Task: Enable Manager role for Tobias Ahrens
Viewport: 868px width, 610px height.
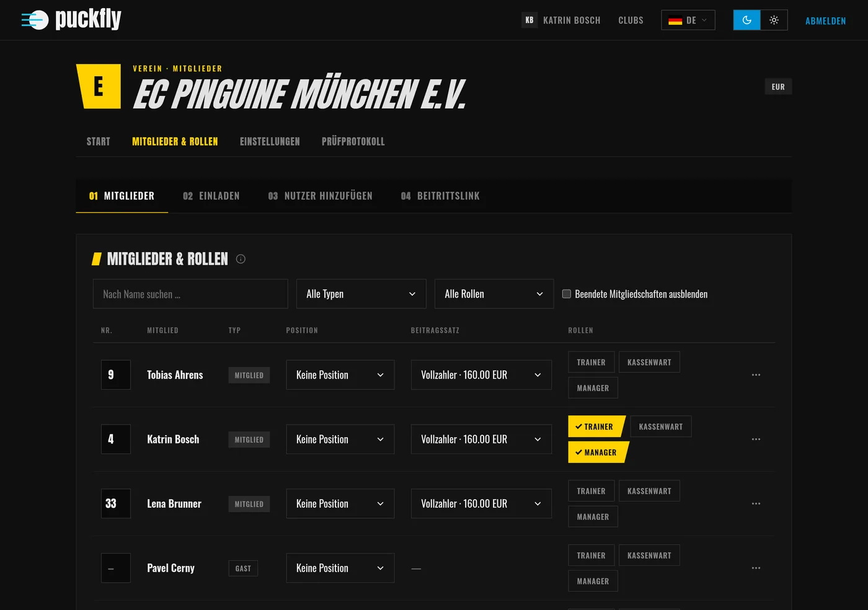Action: (593, 388)
